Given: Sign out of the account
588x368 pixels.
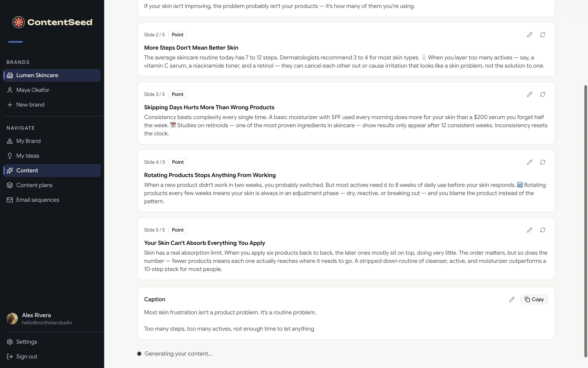Looking at the screenshot, I should click(x=52, y=357).
